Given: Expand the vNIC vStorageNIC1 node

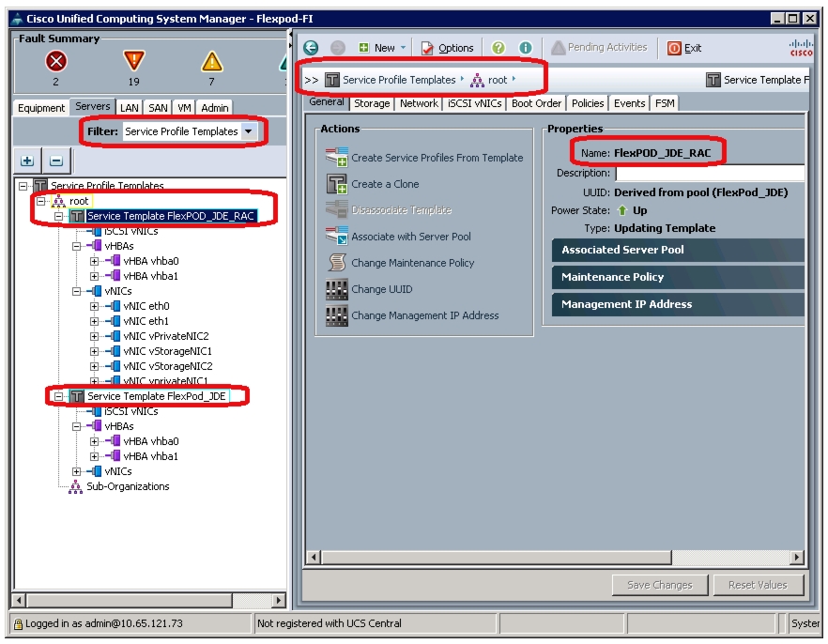Looking at the screenshot, I should (x=94, y=351).
